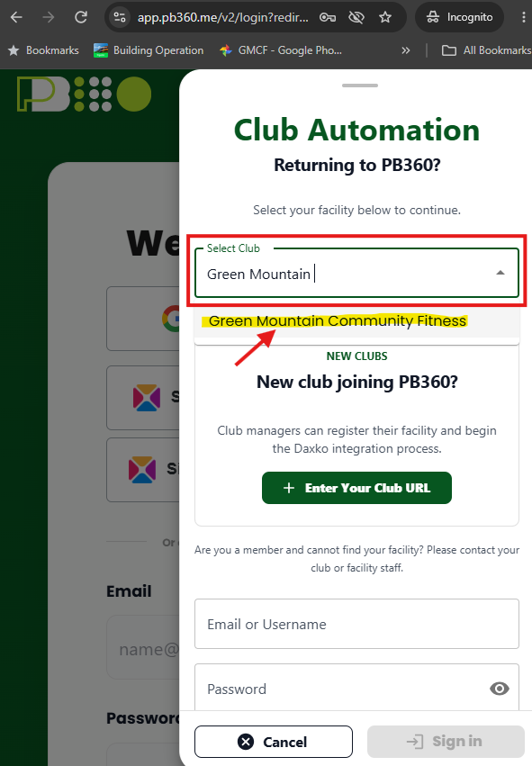The height and width of the screenshot is (766, 532).
Task: Reload the page with refresh icon
Action: 81,18
